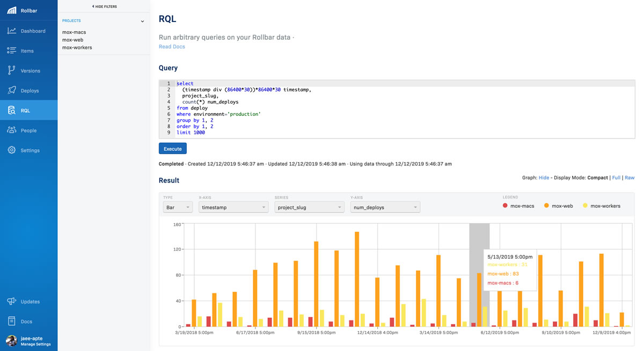Click the highlighted gray column at 5/13/2019

(x=479, y=275)
